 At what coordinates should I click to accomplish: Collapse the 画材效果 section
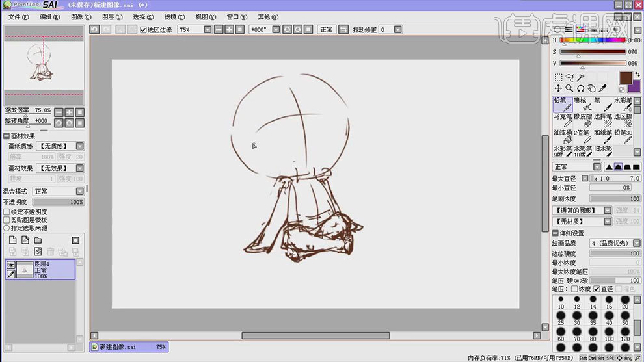click(7, 136)
